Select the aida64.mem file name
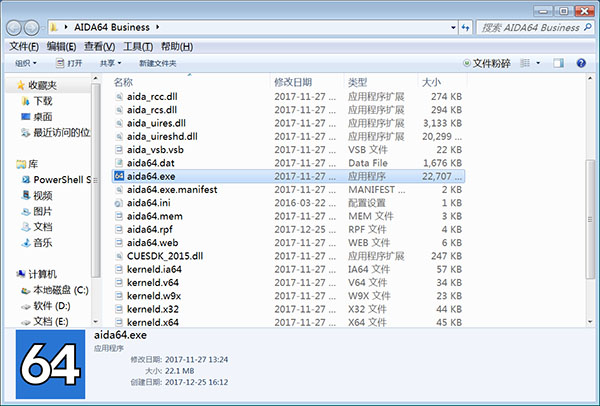The width and height of the screenshot is (600, 406). pyautogui.click(x=155, y=216)
